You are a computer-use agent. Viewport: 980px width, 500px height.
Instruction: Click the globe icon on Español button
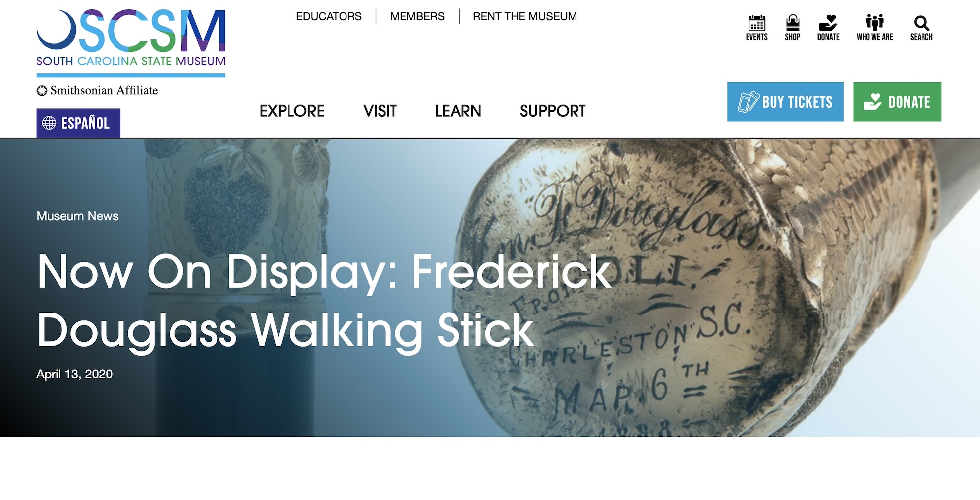[49, 123]
